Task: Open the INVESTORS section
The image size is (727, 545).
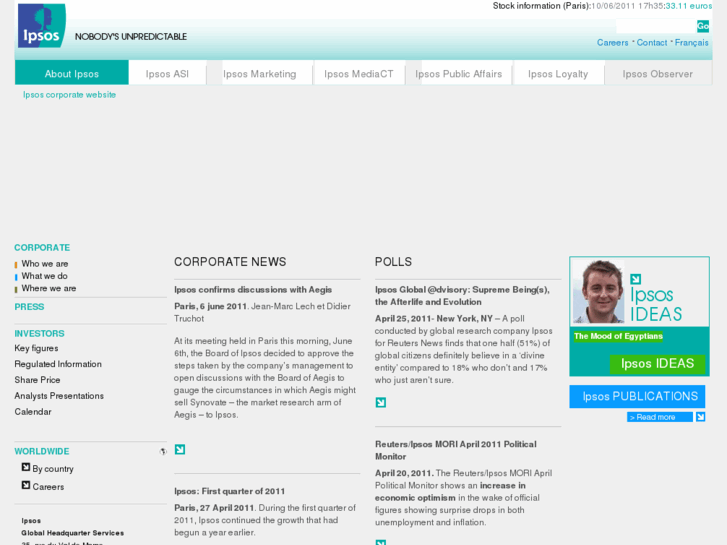Action: pos(39,333)
